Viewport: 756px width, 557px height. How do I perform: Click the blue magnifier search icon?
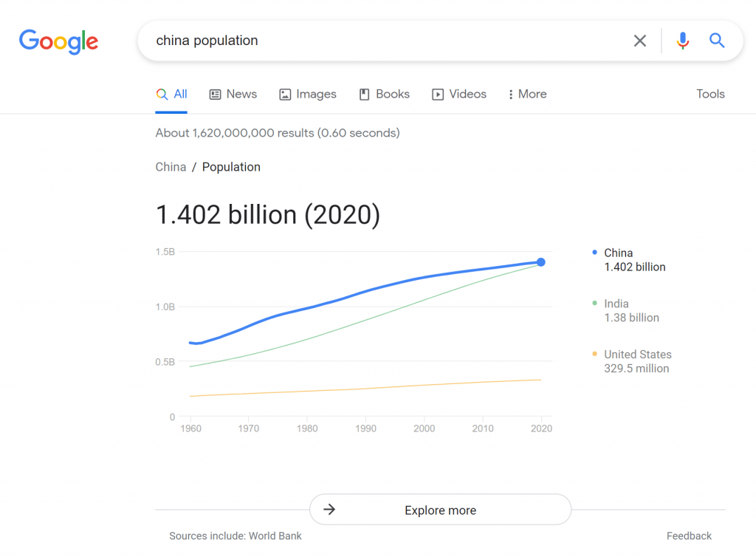717,41
